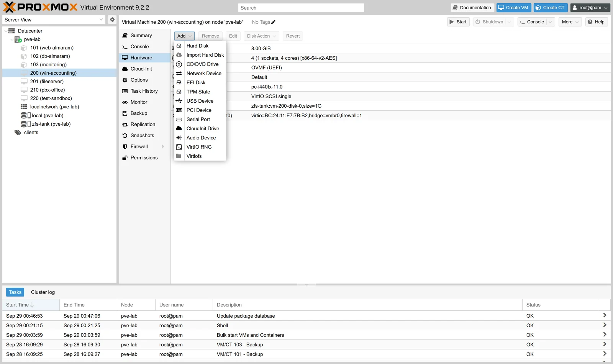The image size is (613, 364).
Task: Collapse the pve-lab node
Action: click(11, 39)
